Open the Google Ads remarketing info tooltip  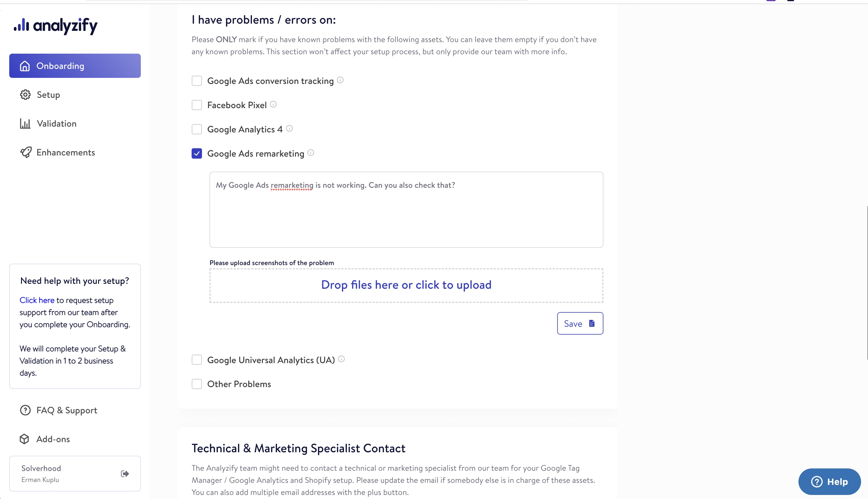point(310,153)
